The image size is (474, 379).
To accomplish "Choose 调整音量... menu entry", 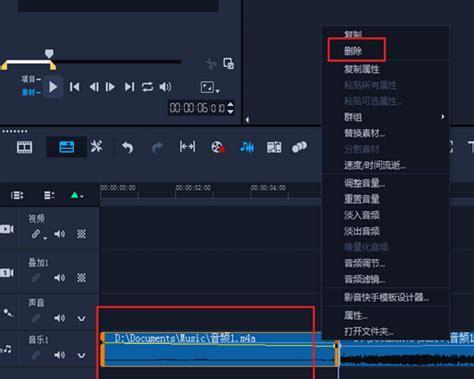I will (364, 183).
